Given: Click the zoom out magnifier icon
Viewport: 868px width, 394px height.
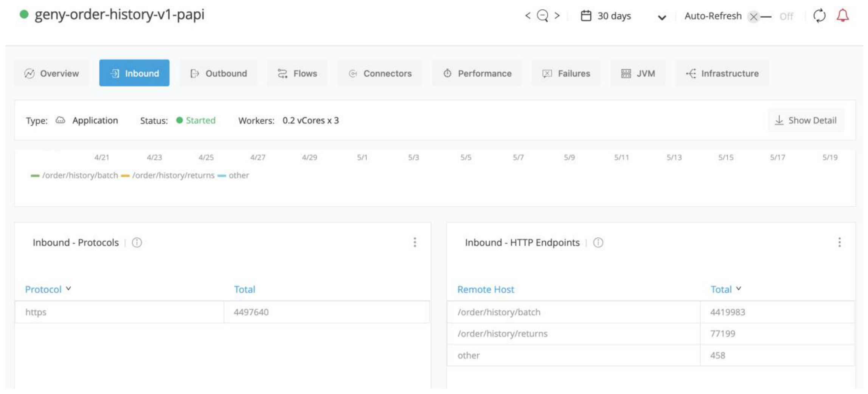Looking at the screenshot, I should tap(542, 15).
